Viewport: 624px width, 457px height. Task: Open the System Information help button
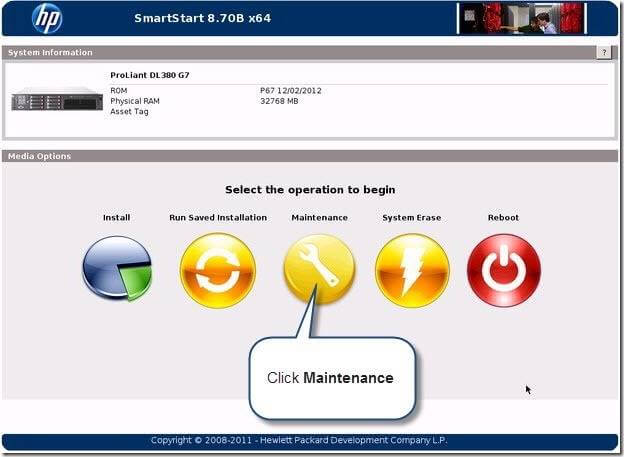(604, 52)
